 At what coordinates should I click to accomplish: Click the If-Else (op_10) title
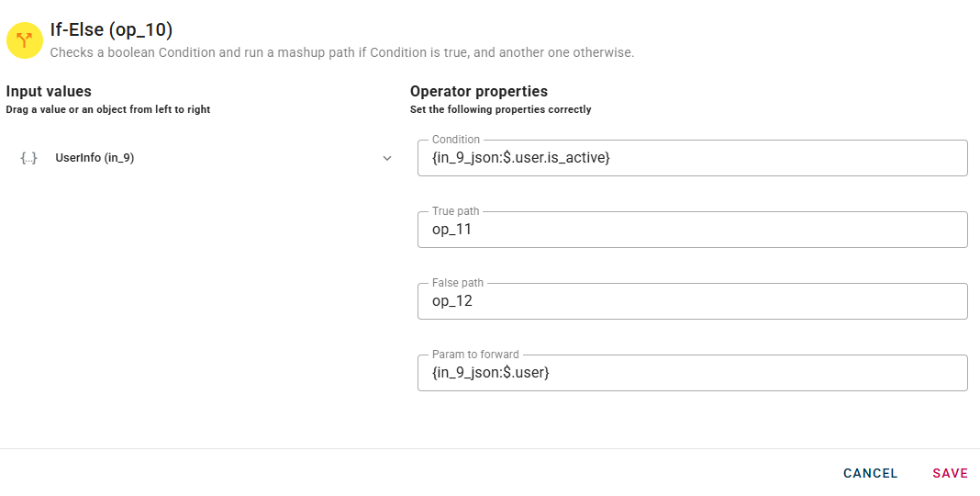click(x=111, y=29)
